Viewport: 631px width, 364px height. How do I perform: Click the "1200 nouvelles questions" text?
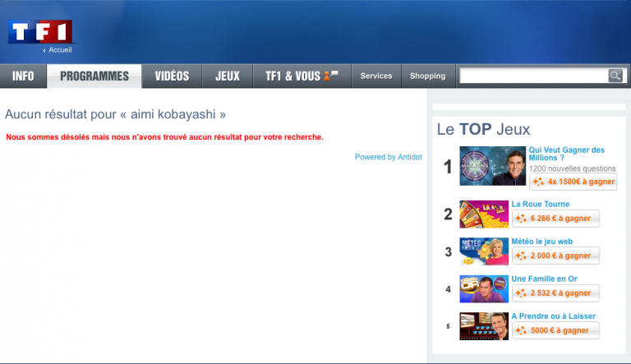click(572, 168)
